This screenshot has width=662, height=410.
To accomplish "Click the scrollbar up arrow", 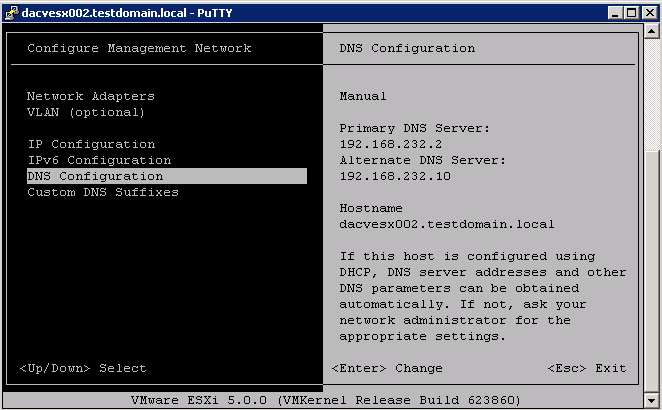I will (651, 31).
